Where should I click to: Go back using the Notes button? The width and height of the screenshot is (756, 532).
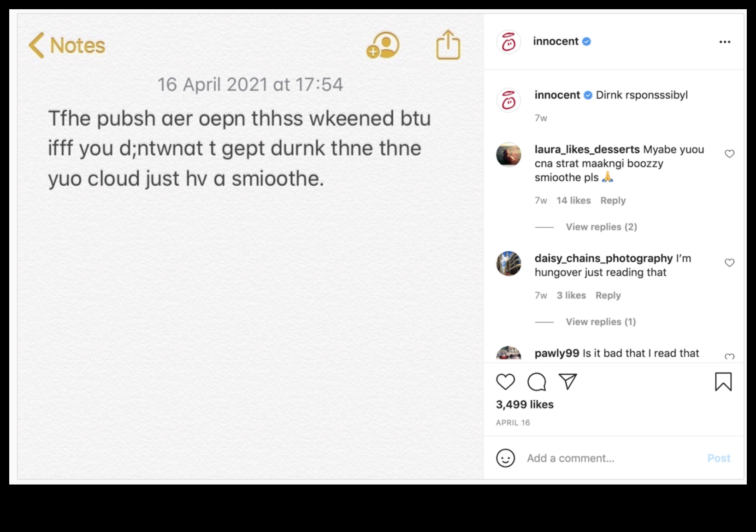[67, 46]
